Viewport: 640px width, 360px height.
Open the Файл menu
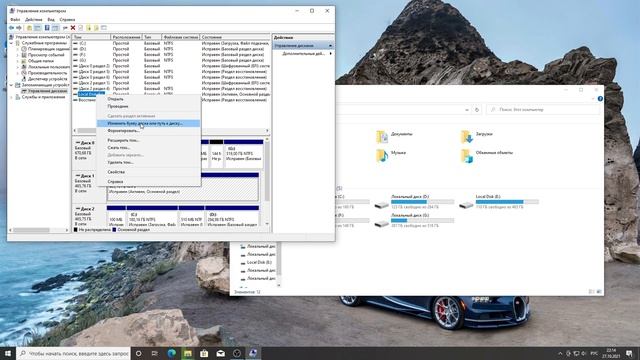[15, 19]
